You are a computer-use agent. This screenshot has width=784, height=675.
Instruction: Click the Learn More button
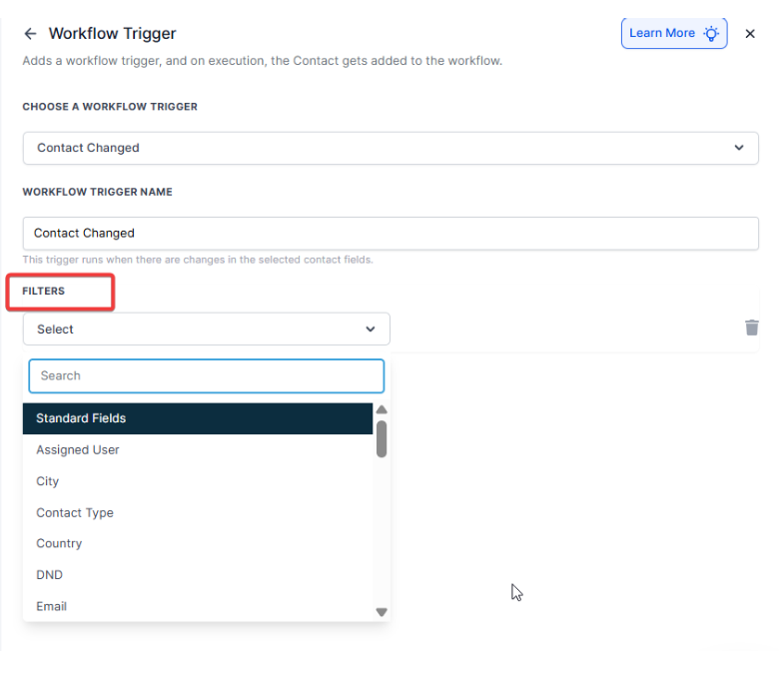[662, 33]
